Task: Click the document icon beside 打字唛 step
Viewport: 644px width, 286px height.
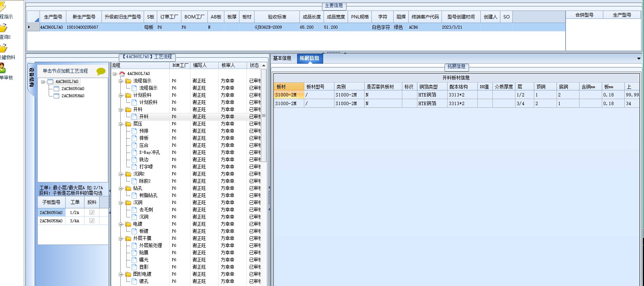Action: tap(134, 167)
